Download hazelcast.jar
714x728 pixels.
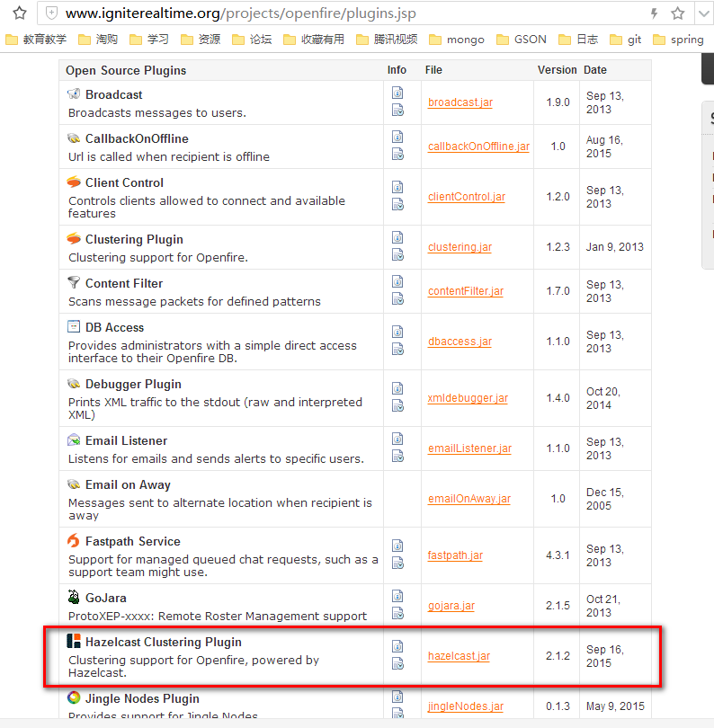click(x=459, y=655)
